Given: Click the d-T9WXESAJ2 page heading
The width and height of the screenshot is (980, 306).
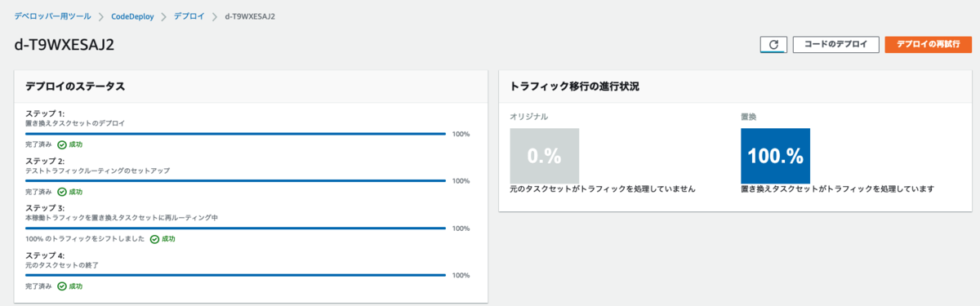Looking at the screenshot, I should point(65,45).
